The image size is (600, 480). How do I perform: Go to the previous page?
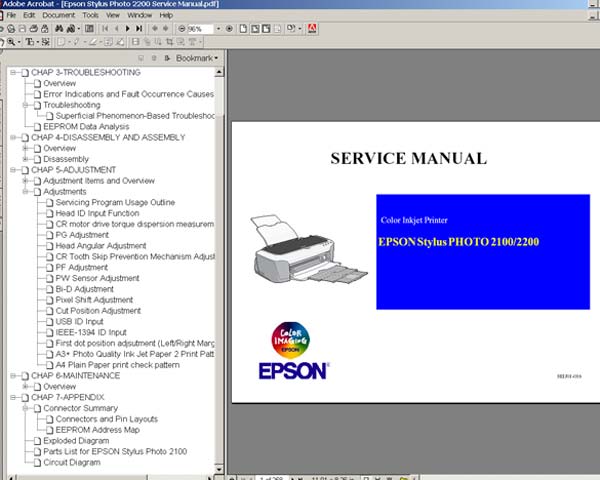117,29
